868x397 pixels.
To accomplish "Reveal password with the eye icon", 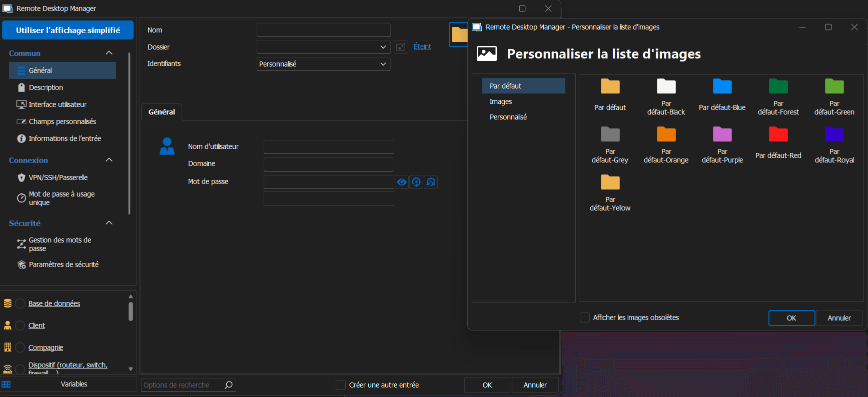I will (402, 182).
